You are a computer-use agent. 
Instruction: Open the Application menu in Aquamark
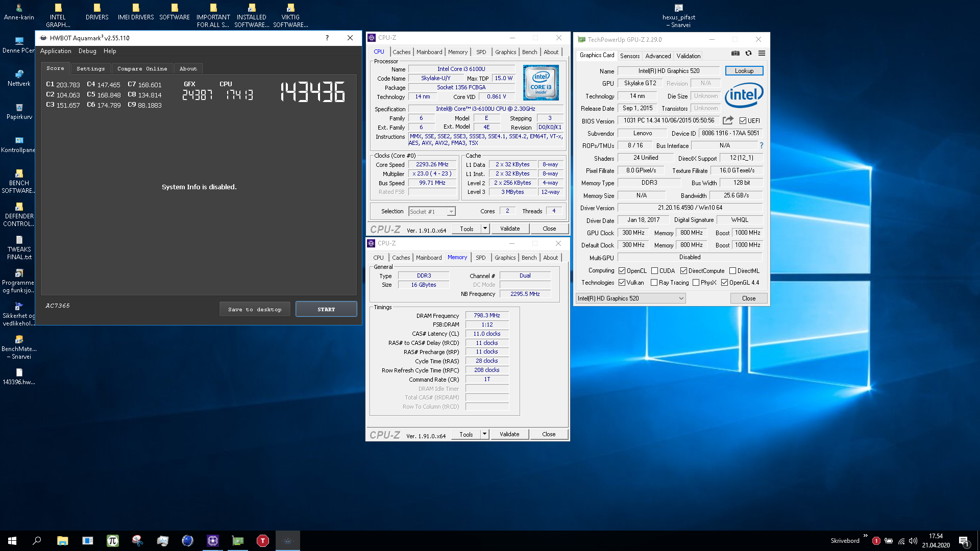(56, 51)
